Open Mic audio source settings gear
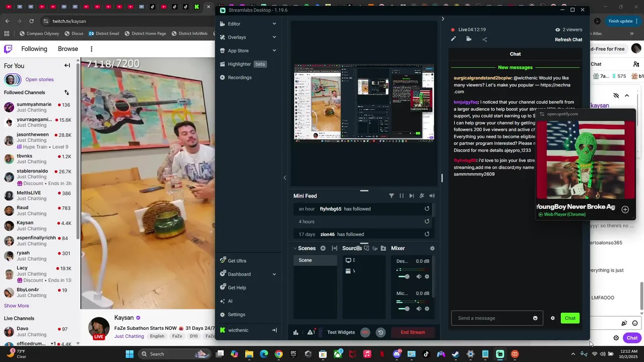The image size is (644, 362). (427, 309)
